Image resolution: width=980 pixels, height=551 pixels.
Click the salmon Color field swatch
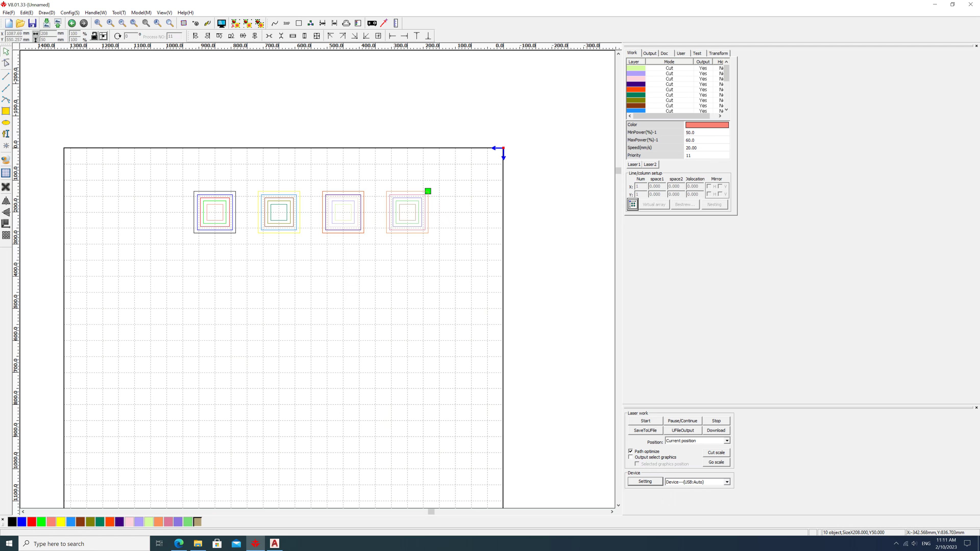(707, 125)
